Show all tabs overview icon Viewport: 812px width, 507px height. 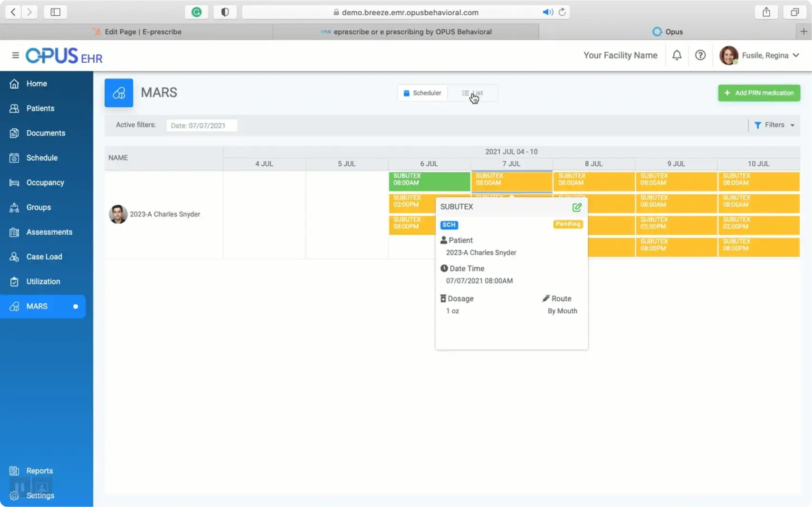pos(794,12)
